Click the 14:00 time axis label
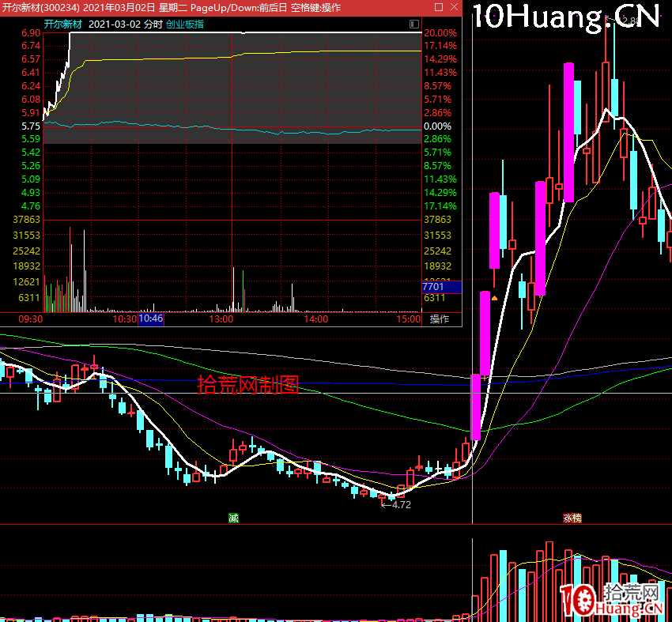The width and height of the screenshot is (672, 622). click(316, 319)
